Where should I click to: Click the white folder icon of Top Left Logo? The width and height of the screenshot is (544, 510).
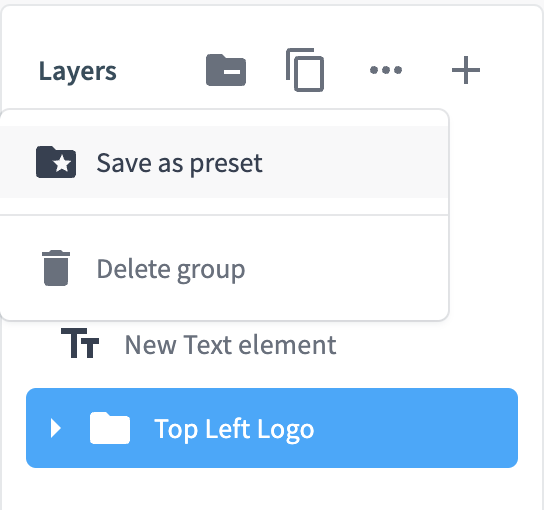pyautogui.click(x=110, y=428)
